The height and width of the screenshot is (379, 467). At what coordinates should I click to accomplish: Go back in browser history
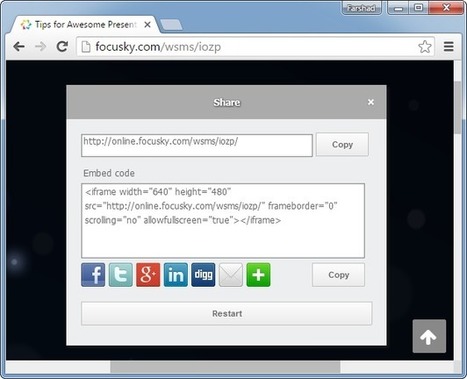click(19, 47)
